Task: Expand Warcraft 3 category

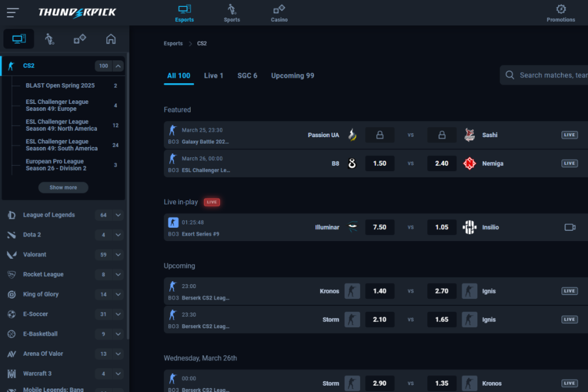Action: pyautogui.click(x=118, y=374)
